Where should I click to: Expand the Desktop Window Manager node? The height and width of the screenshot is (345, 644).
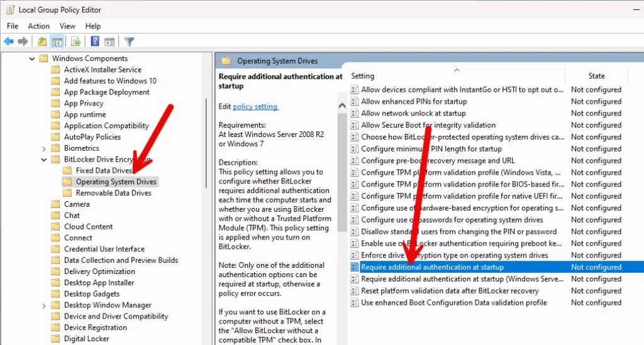(x=44, y=305)
